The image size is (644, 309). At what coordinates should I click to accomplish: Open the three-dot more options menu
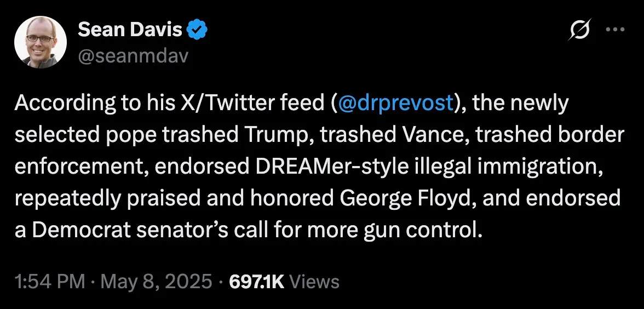tap(616, 29)
